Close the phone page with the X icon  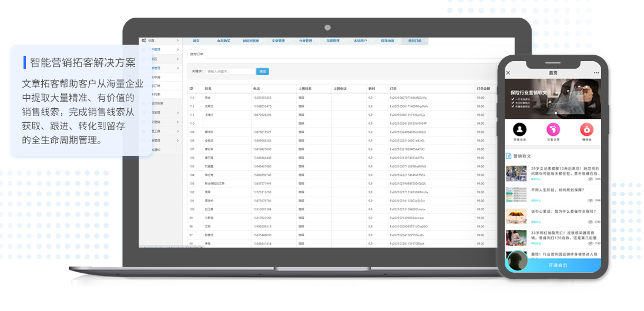coord(508,73)
